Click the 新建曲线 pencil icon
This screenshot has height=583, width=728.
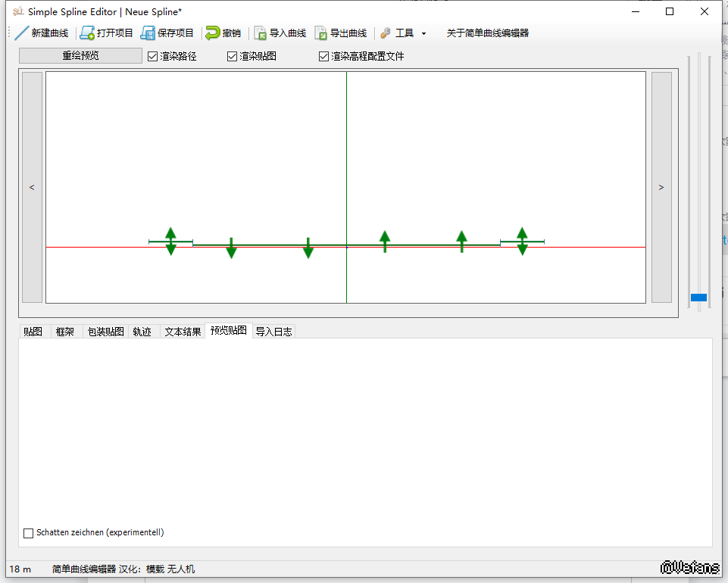pyautogui.click(x=21, y=33)
